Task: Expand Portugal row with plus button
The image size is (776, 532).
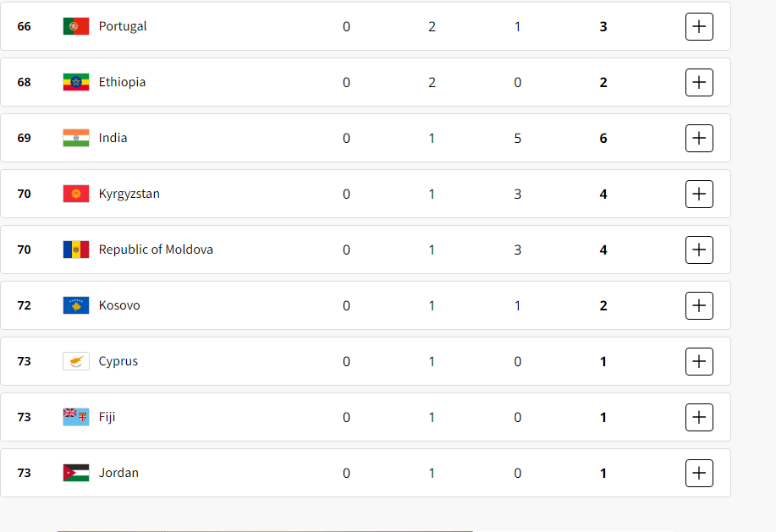Action: 699,26
